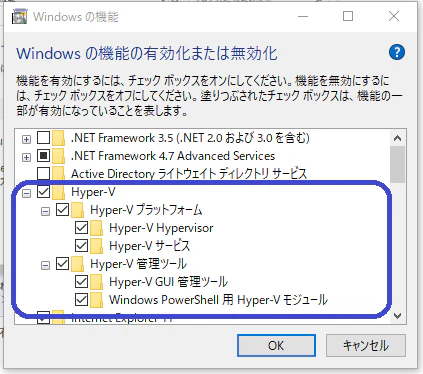Select .NET Framework 4.7 Advanced Services label
This screenshot has height=374, width=423.
pyautogui.click(x=173, y=156)
